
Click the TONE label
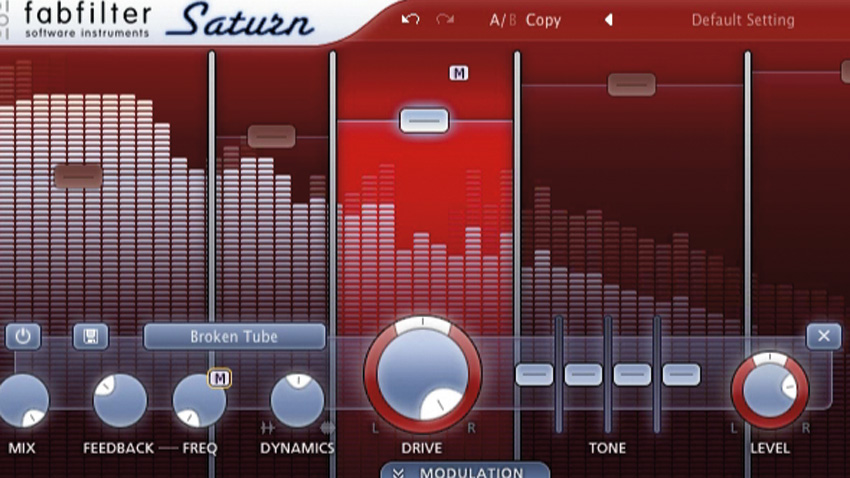[x=607, y=448]
